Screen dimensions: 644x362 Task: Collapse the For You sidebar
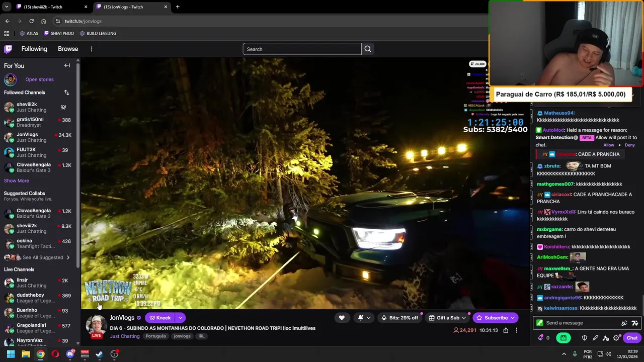(x=67, y=65)
